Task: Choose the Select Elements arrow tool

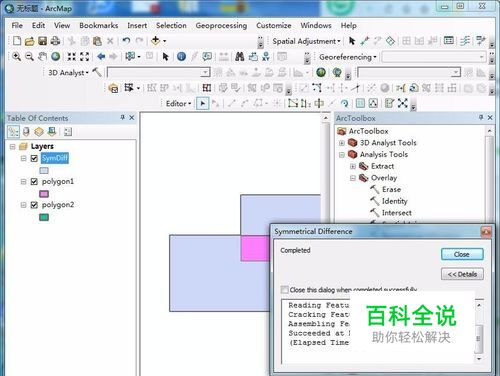Action: [165, 56]
